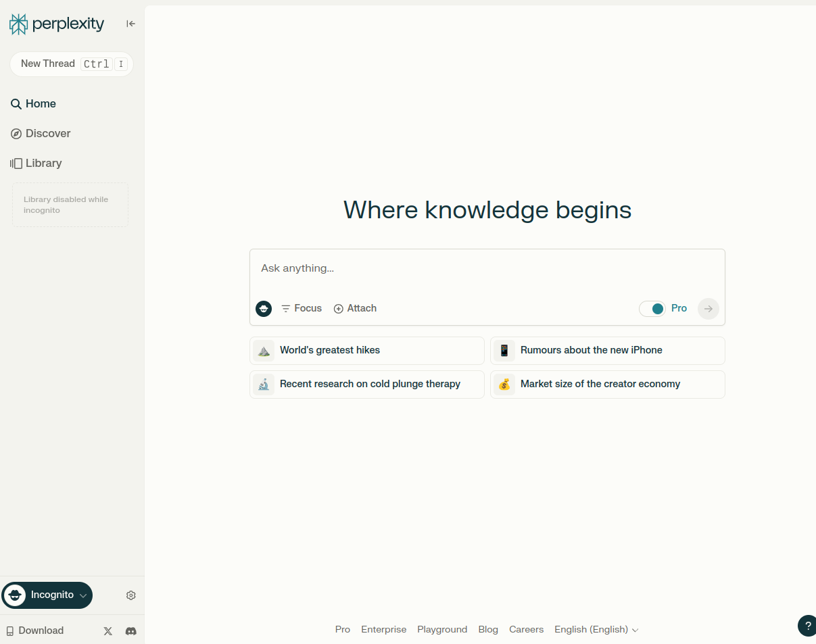Click the Attach plus icon
816x644 pixels.
339,309
